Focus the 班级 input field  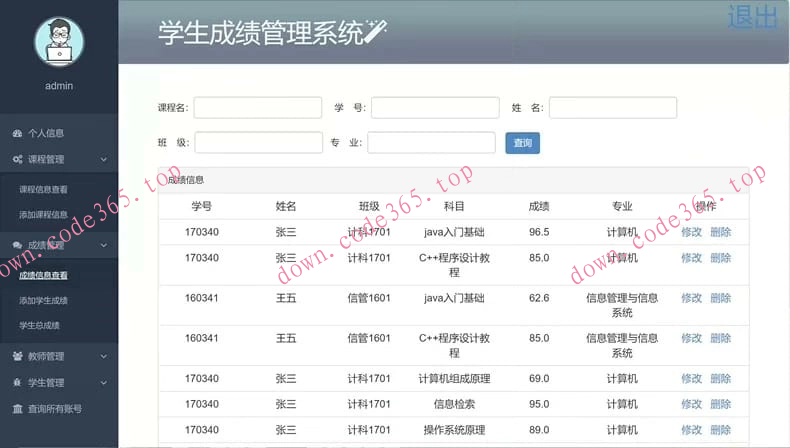259,143
